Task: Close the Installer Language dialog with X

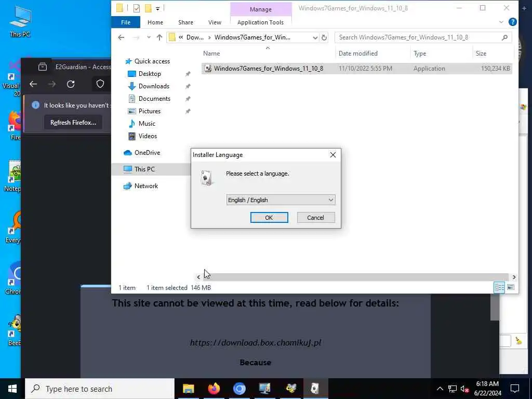Action: (333, 155)
